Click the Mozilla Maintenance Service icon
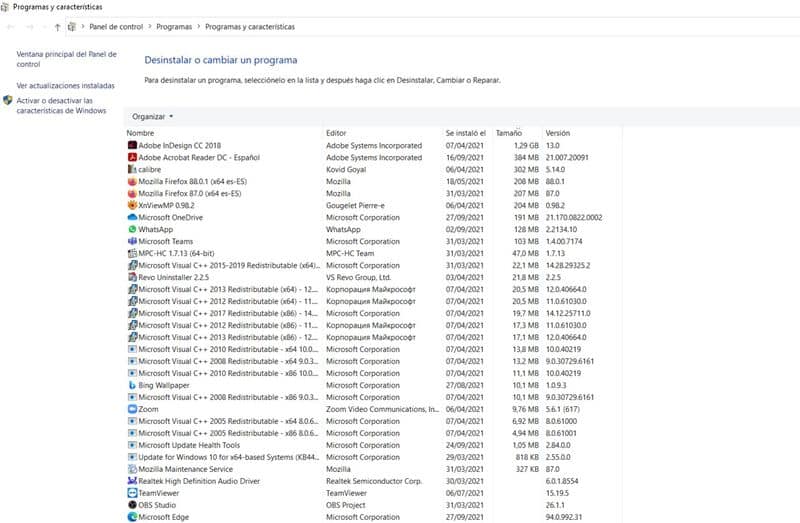Screen dimensions: 800x523 [x=132, y=469]
